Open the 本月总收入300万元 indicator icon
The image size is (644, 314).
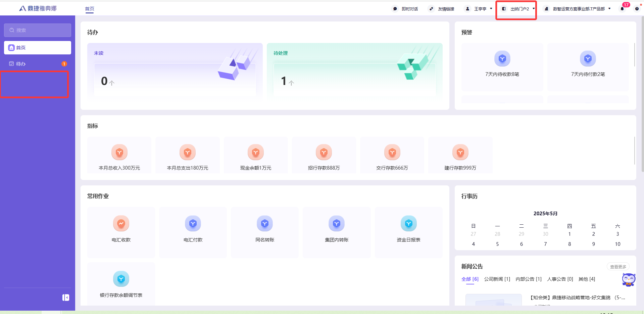pyautogui.click(x=119, y=152)
